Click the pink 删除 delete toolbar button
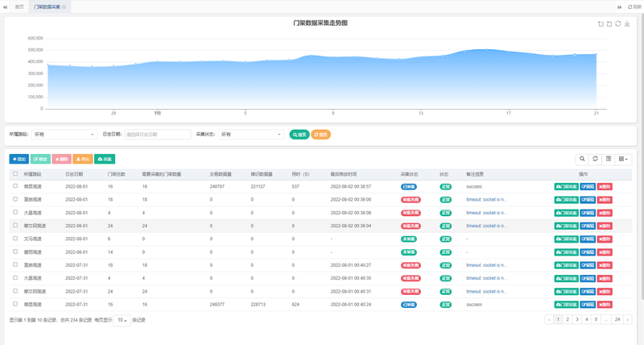 coord(62,159)
